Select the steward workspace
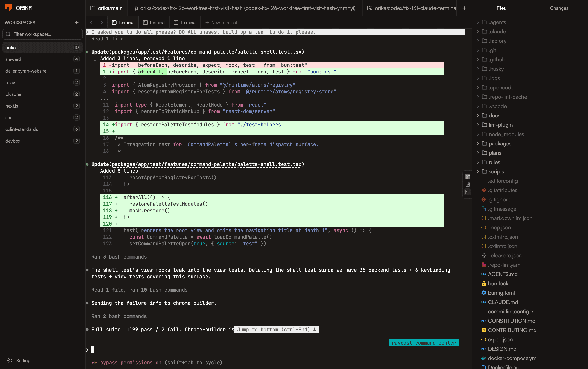This screenshot has width=588, height=369. click(42, 59)
